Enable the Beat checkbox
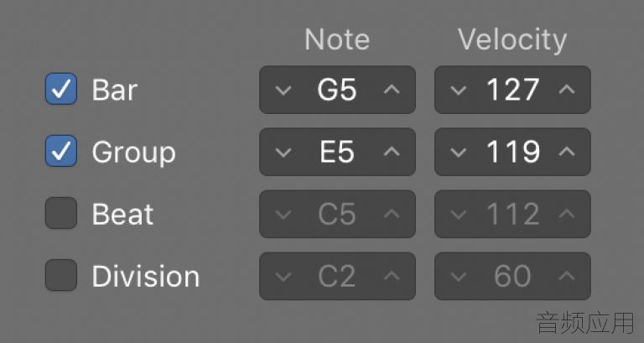644x343 pixels. pos(60,213)
